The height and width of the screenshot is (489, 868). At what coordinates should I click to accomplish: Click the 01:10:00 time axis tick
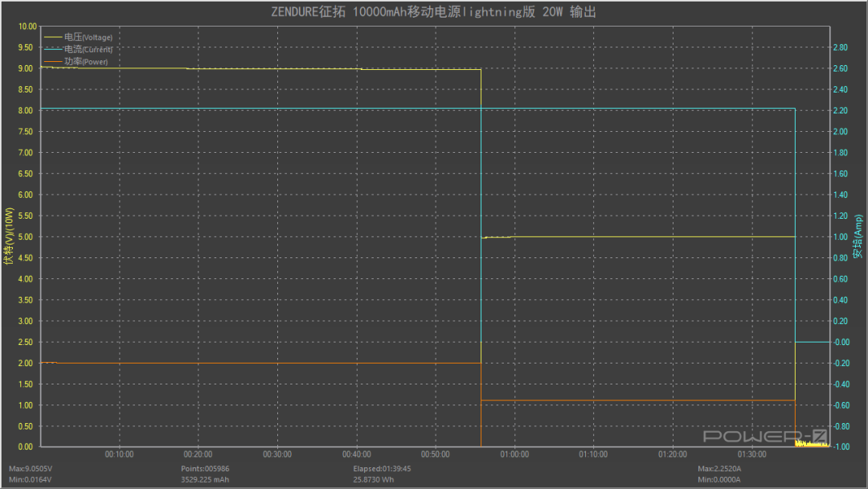[x=593, y=454]
